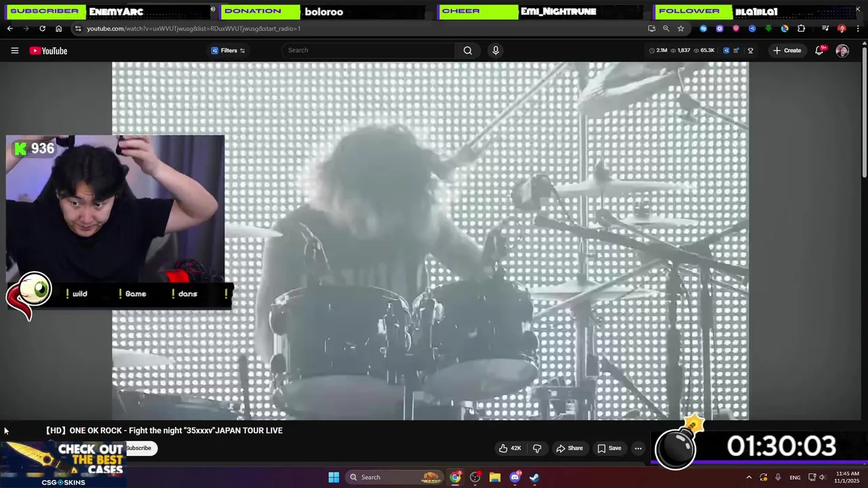This screenshot has height=488, width=868.
Task: Click the 65.3K views stat
Action: [x=704, y=50]
